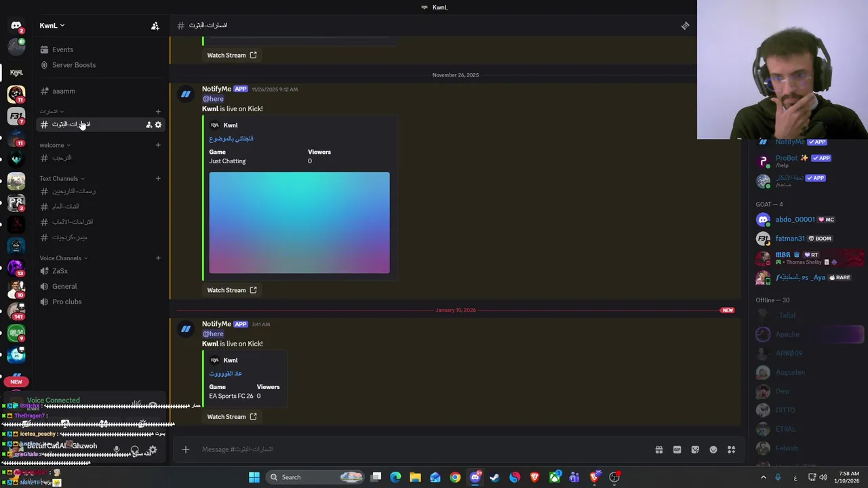Launch Microsoft Edge from the taskbar
Screen dimensions: 868x488
point(395,477)
